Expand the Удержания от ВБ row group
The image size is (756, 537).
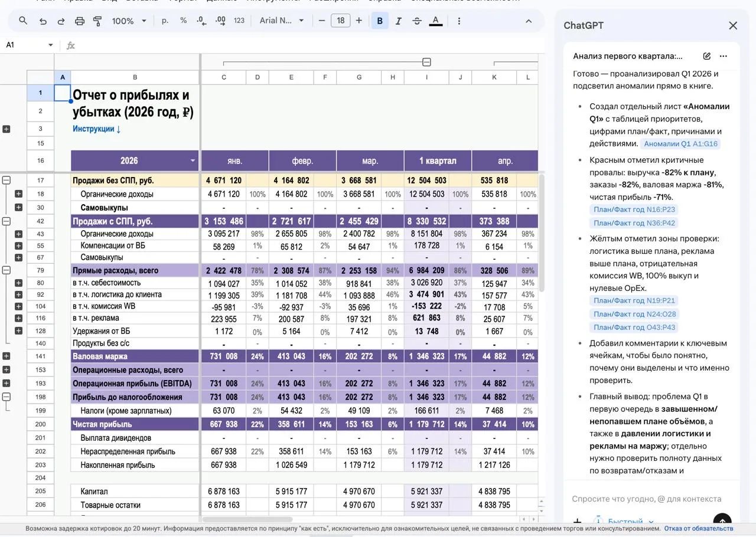pyautogui.click(x=18, y=331)
